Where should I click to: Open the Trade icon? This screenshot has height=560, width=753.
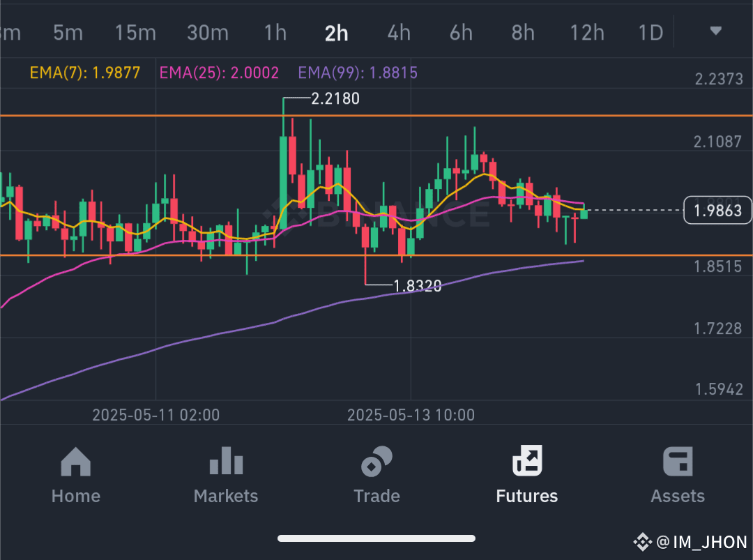376,462
